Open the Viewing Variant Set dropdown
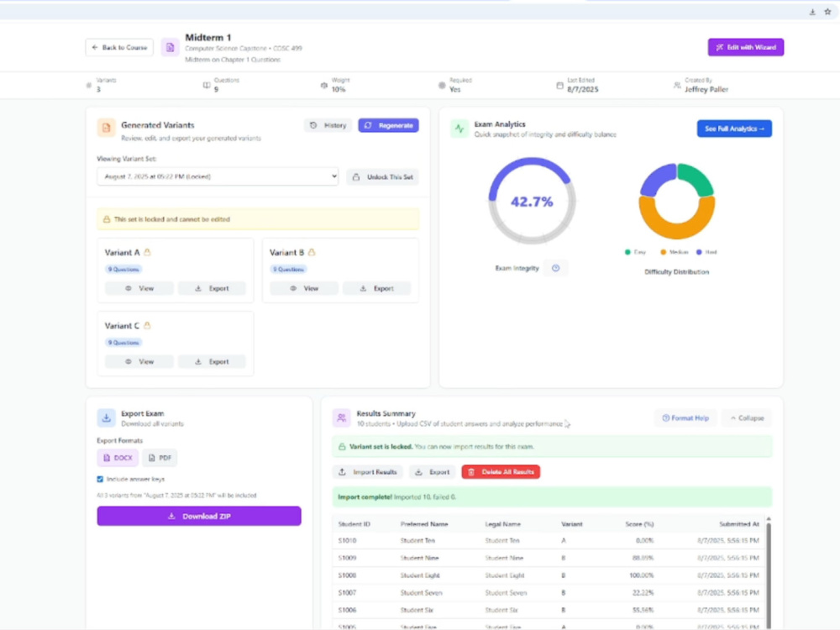Screen dimensions: 840x630 (218, 176)
